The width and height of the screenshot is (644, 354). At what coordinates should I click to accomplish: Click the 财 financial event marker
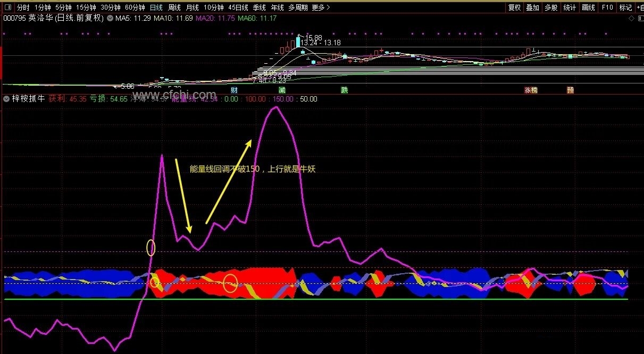point(234,90)
